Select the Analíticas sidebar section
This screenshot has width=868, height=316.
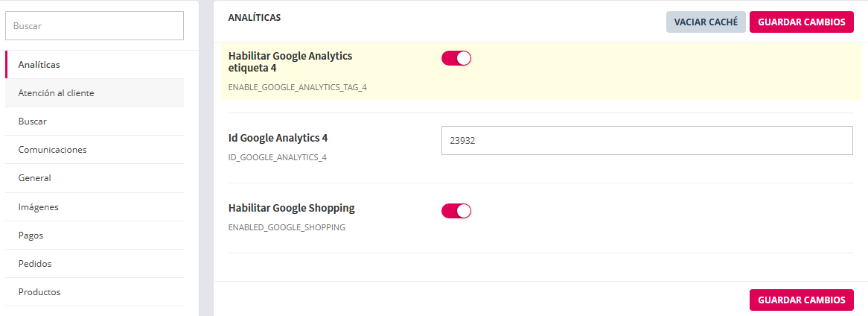[39, 65]
